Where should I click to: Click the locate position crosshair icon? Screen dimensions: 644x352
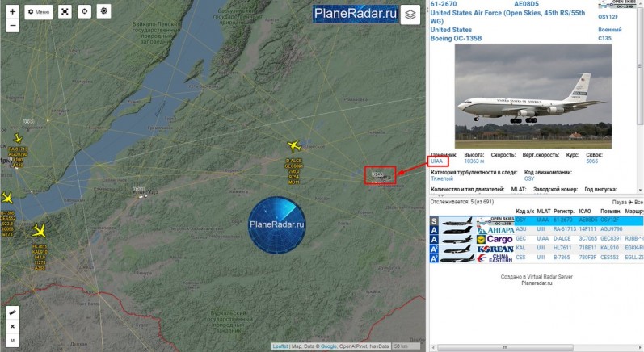[x=84, y=11]
